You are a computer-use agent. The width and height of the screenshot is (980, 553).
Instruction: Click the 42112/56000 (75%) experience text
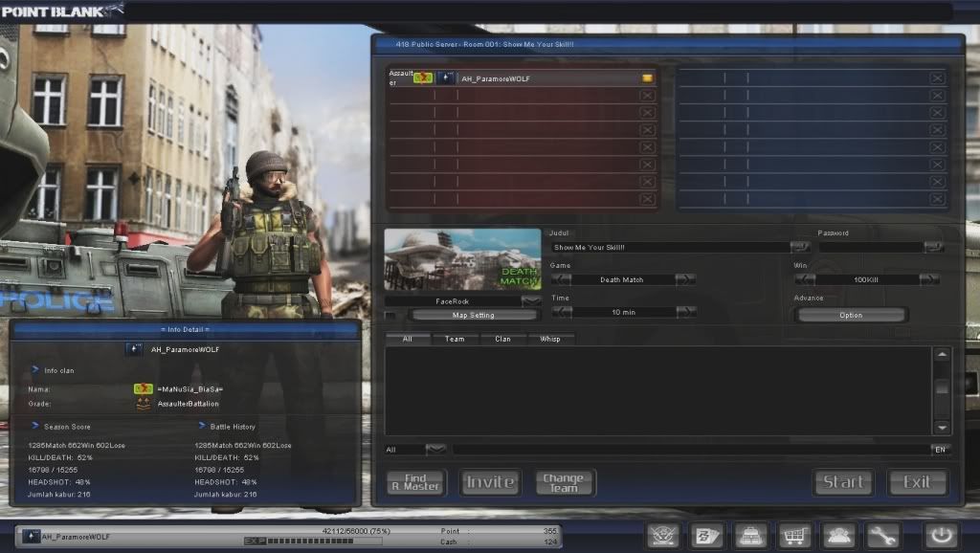coord(356,531)
